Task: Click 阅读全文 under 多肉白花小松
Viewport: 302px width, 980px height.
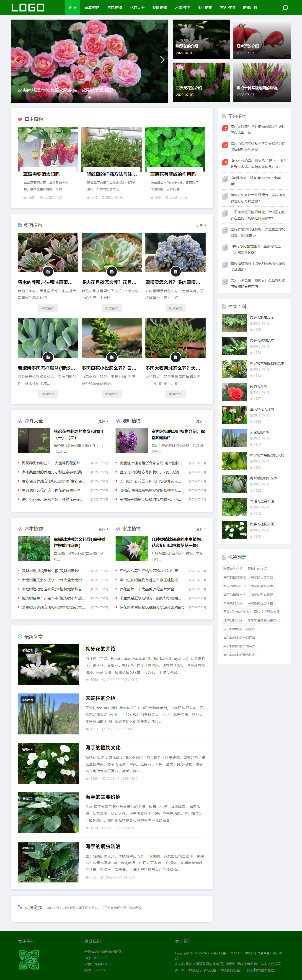Action: click(x=112, y=394)
